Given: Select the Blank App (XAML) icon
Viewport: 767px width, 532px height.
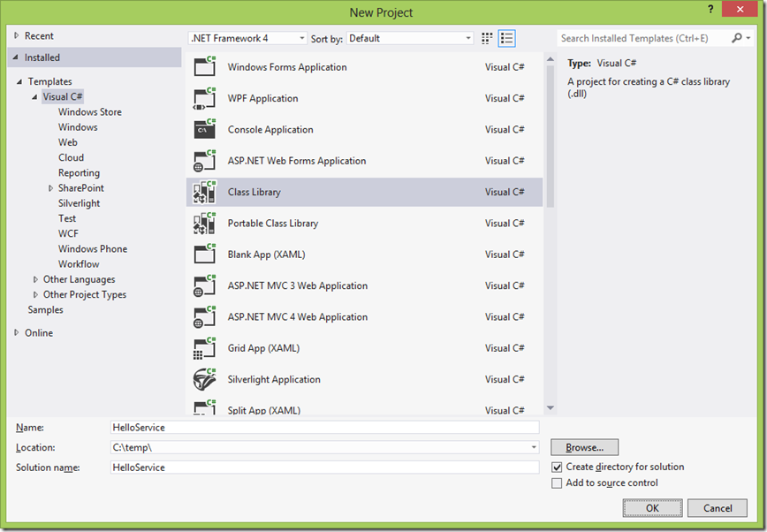Looking at the screenshot, I should tap(204, 255).
